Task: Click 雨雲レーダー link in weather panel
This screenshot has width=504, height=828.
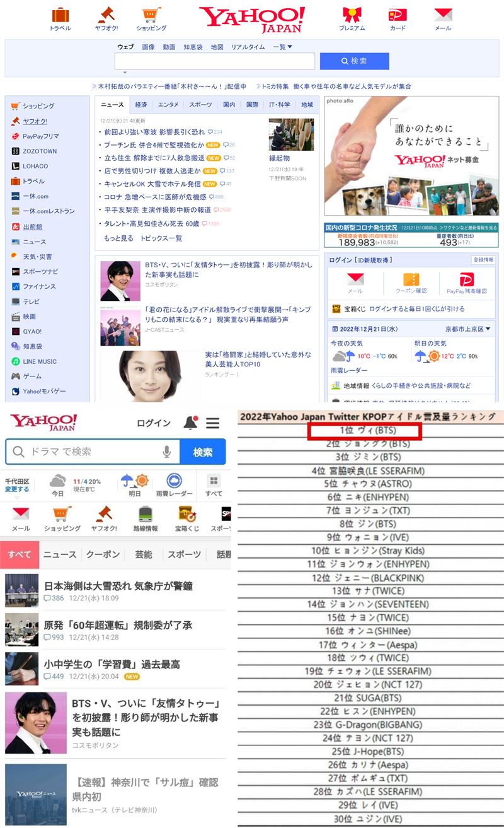Action: [350, 370]
